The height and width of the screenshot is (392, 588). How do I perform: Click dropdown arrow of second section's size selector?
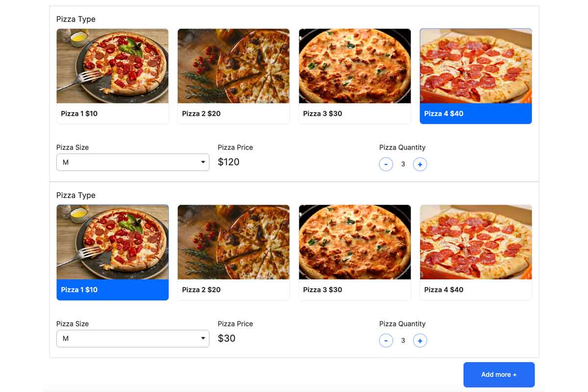[203, 339]
